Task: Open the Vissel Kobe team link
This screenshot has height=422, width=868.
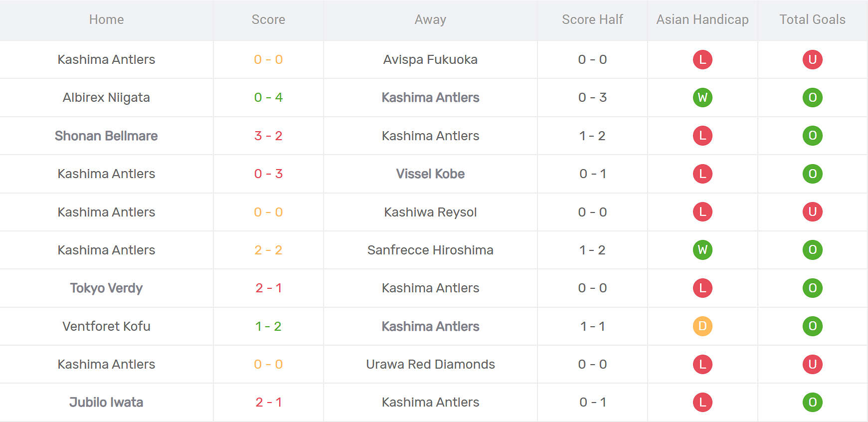Action: 430,174
